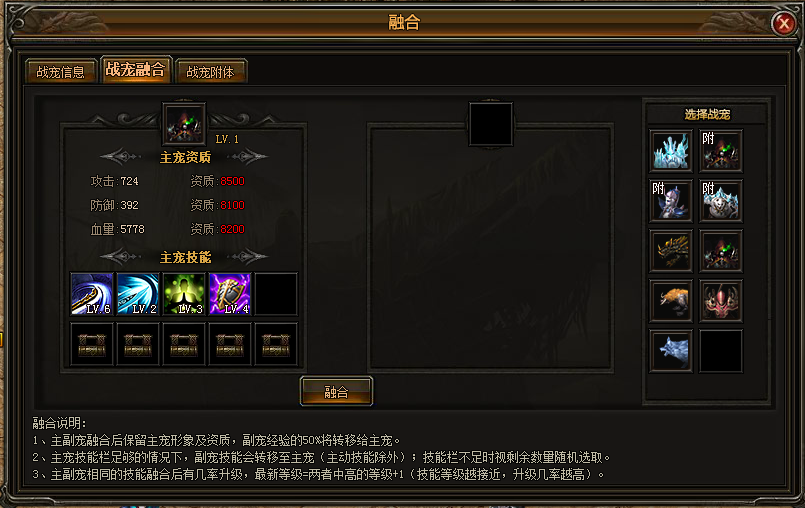Pick the orange beast pet icon
The height and width of the screenshot is (508, 805).
click(x=670, y=301)
